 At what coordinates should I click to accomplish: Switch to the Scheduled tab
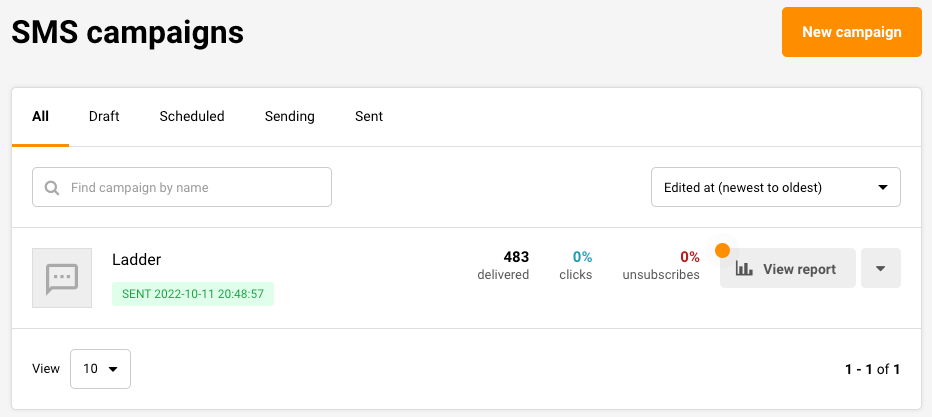[192, 116]
